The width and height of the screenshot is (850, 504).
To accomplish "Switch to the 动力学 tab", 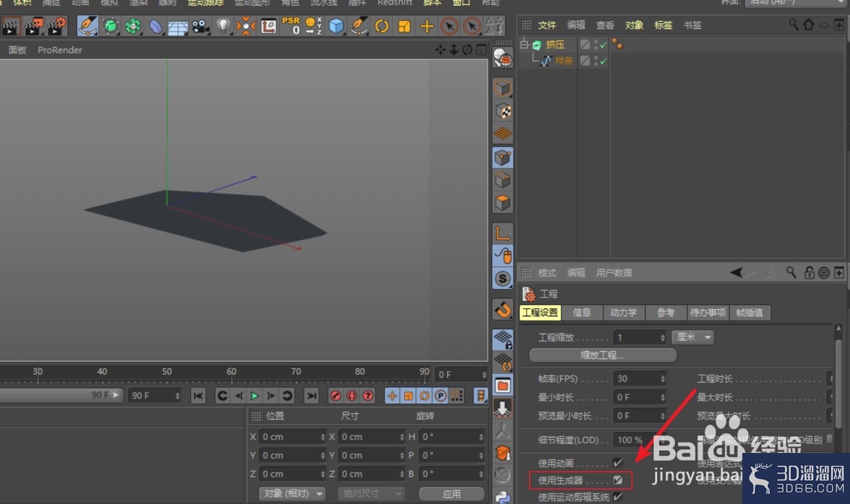I will click(x=623, y=313).
